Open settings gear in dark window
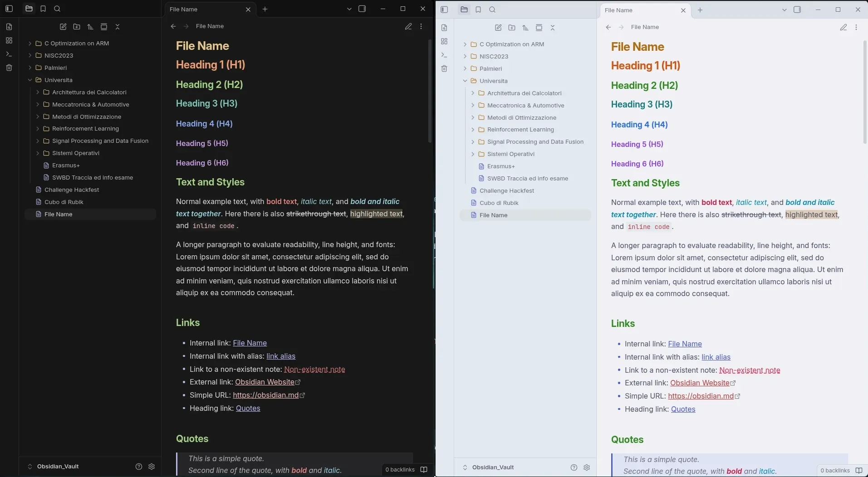This screenshot has width=868, height=477. point(152,466)
